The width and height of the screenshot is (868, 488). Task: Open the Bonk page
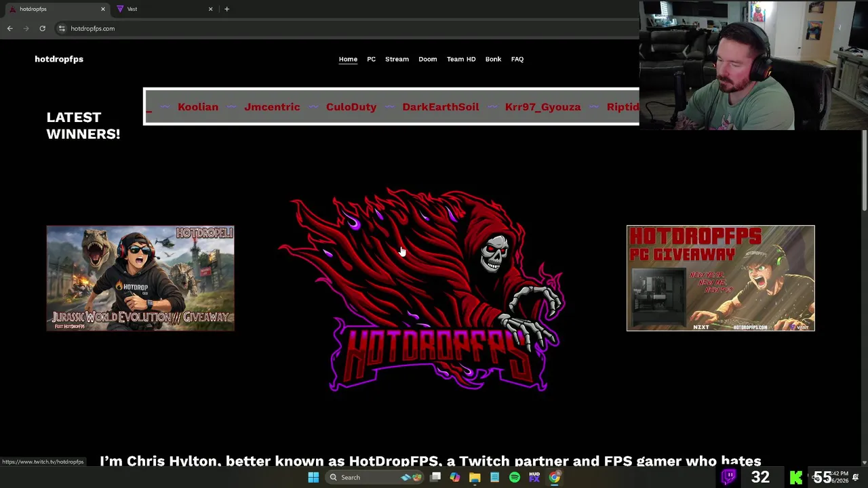493,59
